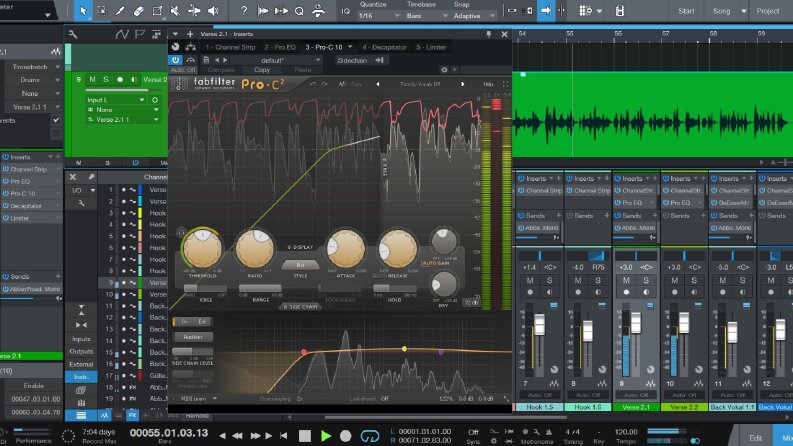Open the Timestretch dropdown in inspector
Viewport: 793px width, 446px height.
click(x=33, y=67)
